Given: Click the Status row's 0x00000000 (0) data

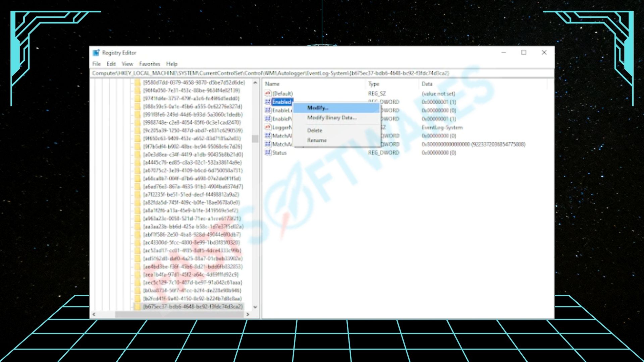Looking at the screenshot, I should 439,153.
